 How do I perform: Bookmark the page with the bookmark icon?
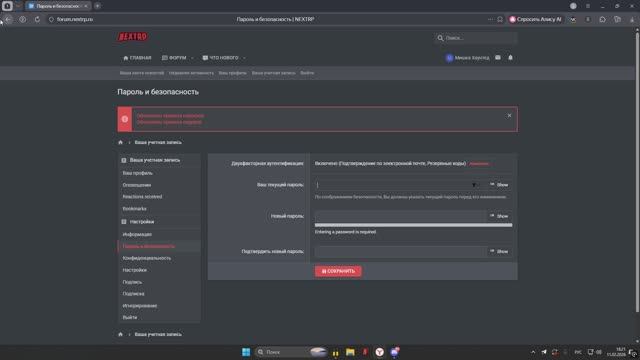tap(500, 19)
